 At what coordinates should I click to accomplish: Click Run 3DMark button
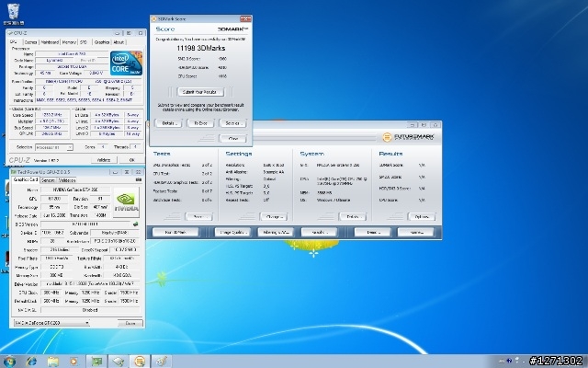pos(175,232)
